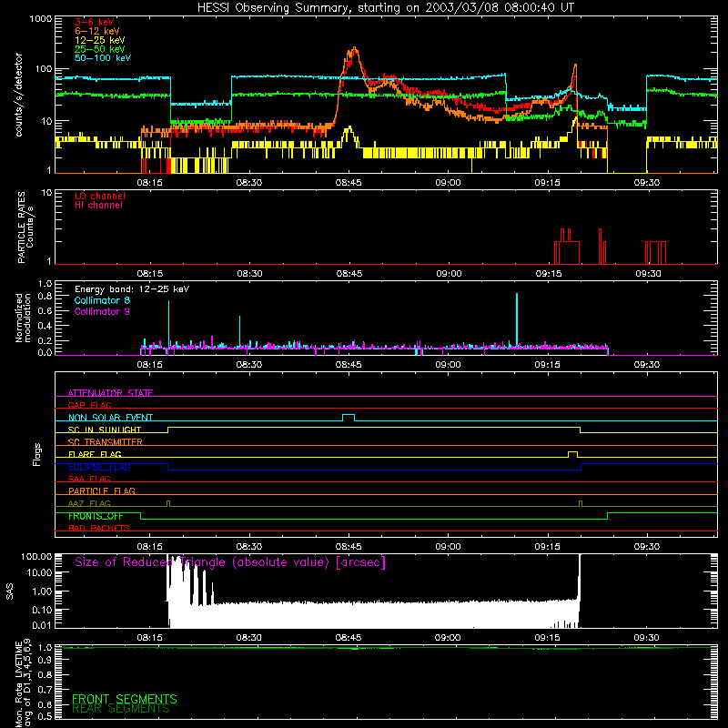The image size is (728, 728).
Task: Click the 'SAA FLAG' label
Action: [x=89, y=480]
